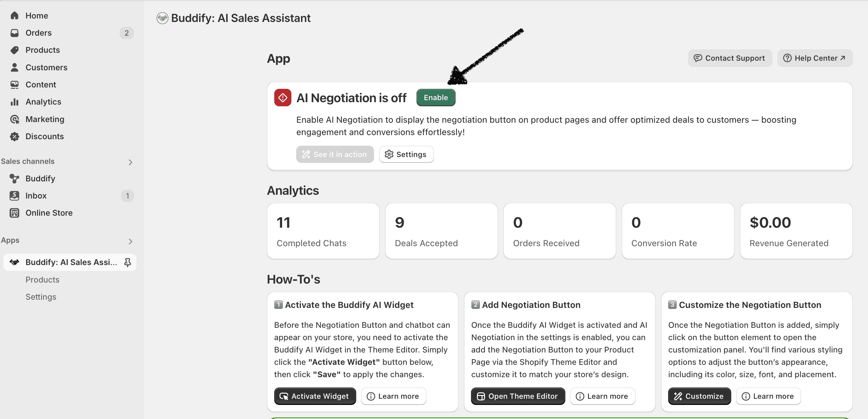Click the chat bubble icon in Contact Support
The image size is (868, 419).
[x=698, y=58]
